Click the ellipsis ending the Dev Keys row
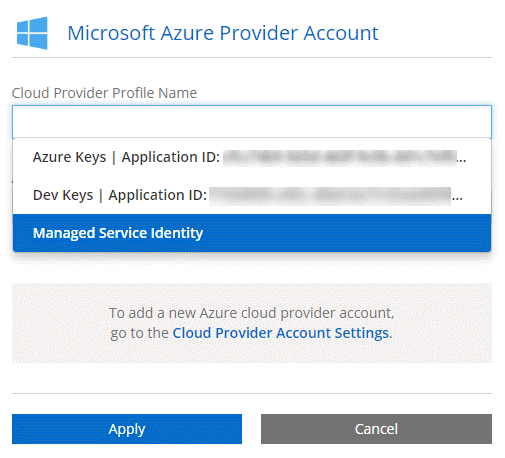This screenshot has height=458, width=505. coord(457,198)
